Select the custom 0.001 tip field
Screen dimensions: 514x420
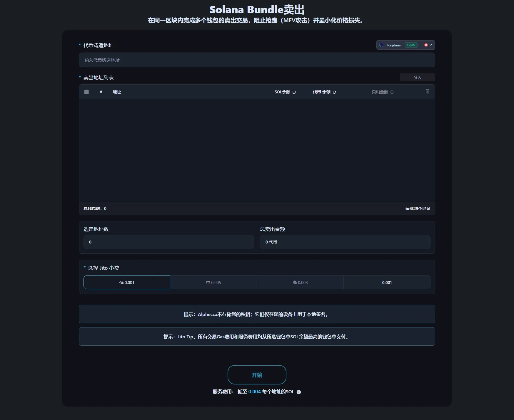[x=387, y=282]
